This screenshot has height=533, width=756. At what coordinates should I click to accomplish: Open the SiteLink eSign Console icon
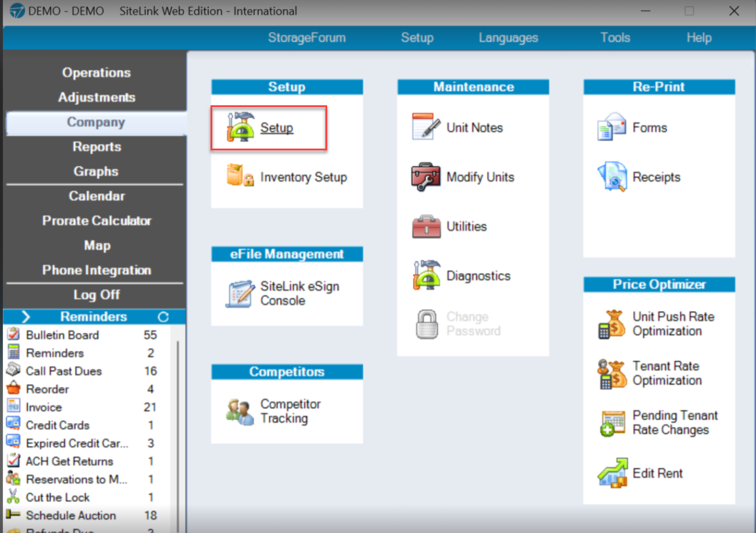coord(240,294)
